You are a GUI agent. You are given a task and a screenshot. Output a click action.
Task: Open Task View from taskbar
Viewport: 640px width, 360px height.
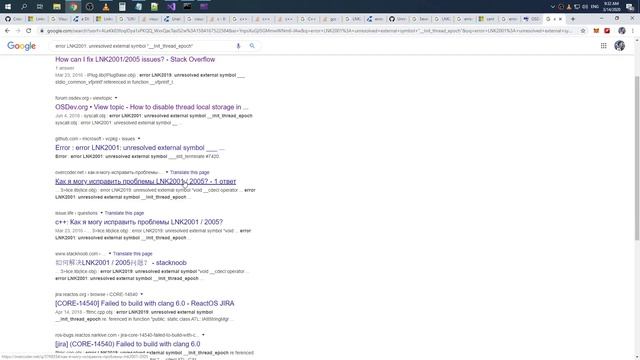[40, 6]
